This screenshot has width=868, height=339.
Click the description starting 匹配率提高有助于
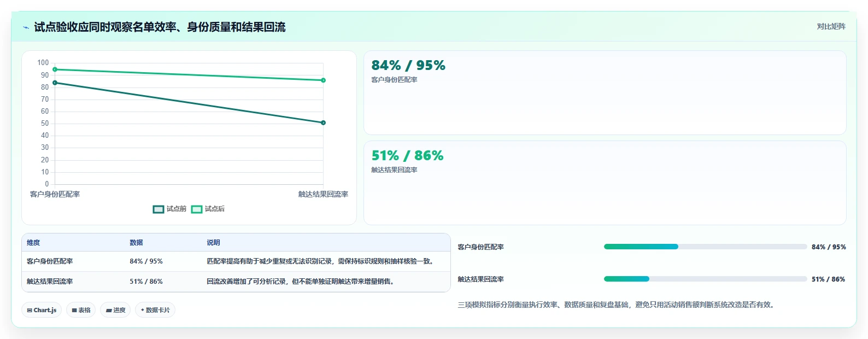point(321,261)
